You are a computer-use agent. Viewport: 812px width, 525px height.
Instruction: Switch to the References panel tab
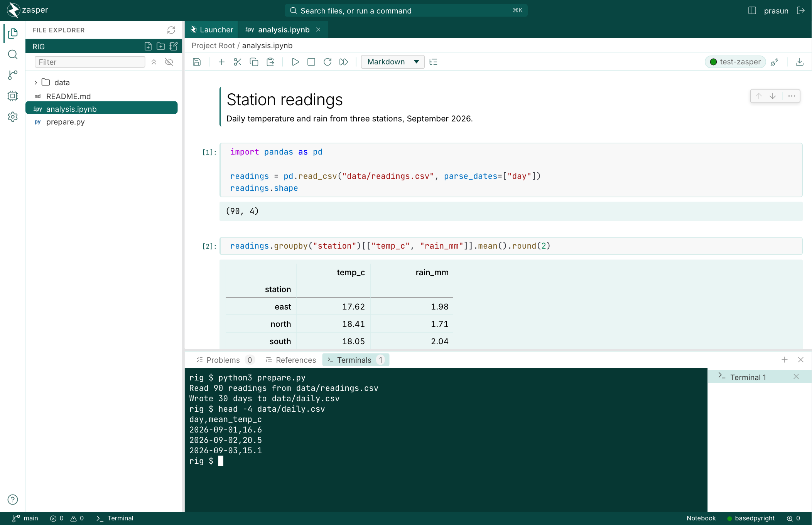pos(291,360)
